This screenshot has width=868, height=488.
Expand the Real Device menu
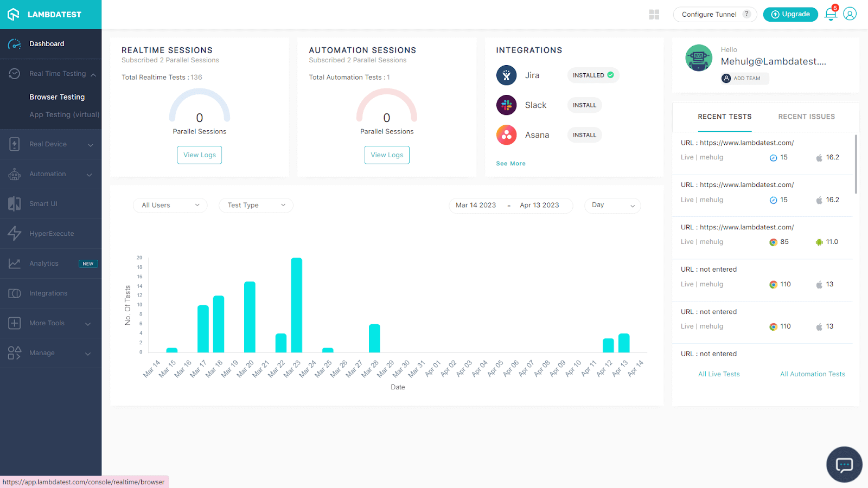point(91,145)
